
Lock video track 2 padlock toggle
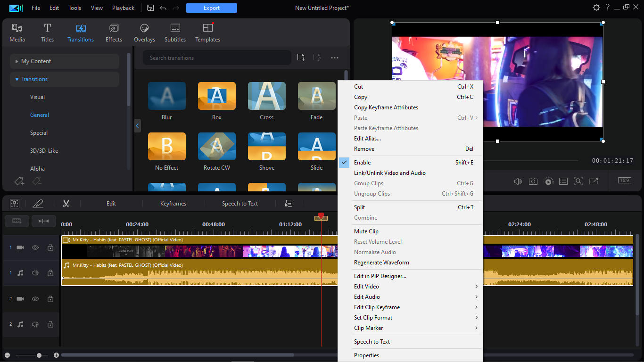50,299
